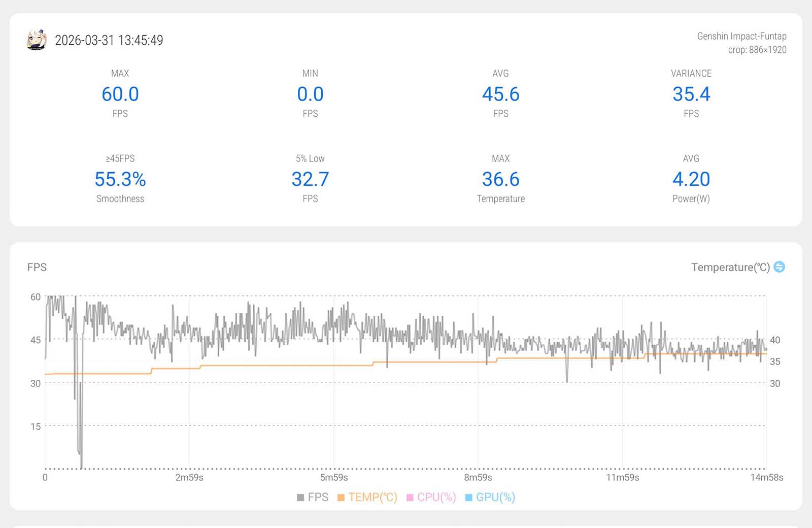812x528 pixels.
Task: Toggle the FPS series in legend
Action: (x=313, y=498)
